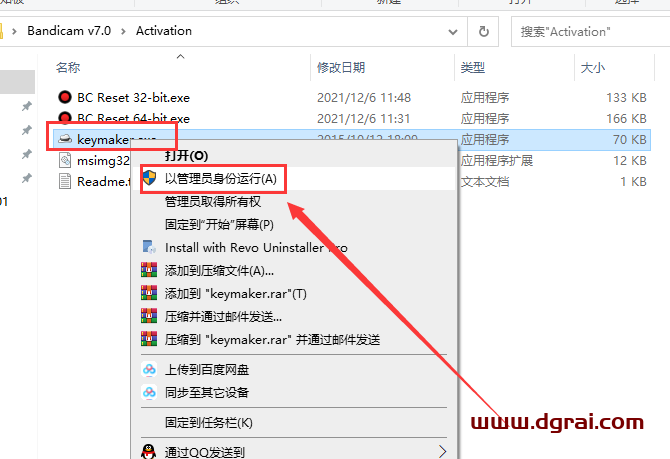Click type cell 应用程序扩展
This screenshot has height=459, width=670.
pos(497,161)
